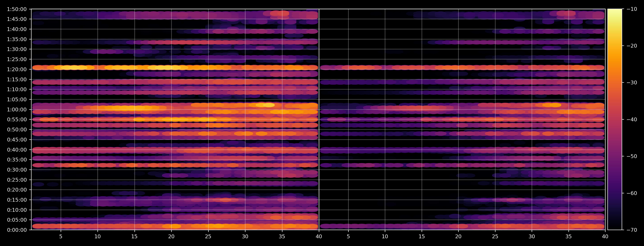Image resolution: width=644 pixels, height=246 pixels.
Task: Select the −20 colorbar label
Action: pyautogui.click(x=632, y=46)
